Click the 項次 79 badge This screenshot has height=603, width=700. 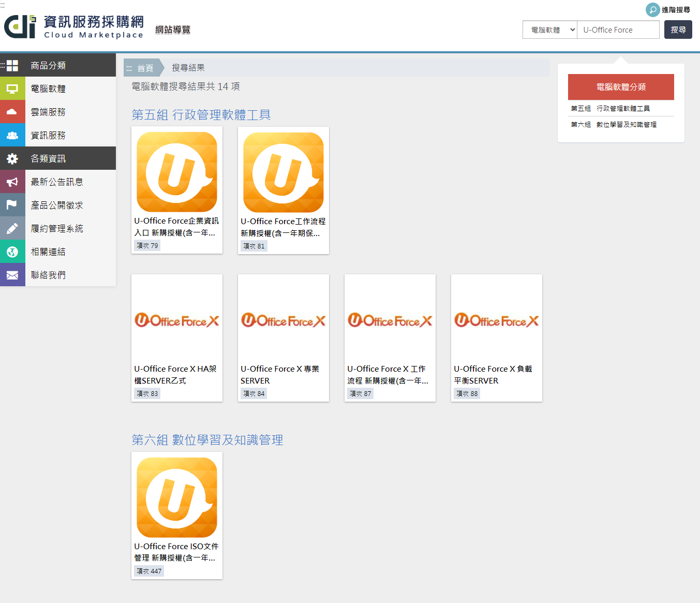147,245
